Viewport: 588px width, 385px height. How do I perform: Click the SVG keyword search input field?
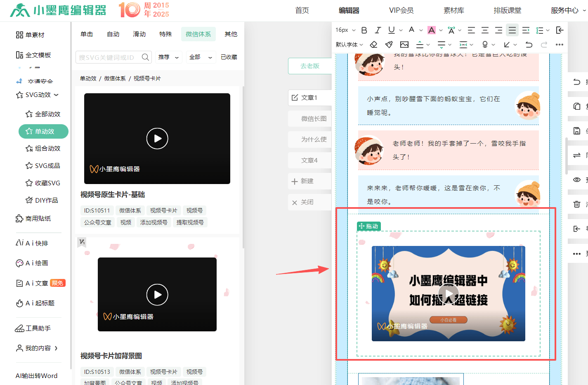[x=109, y=57]
